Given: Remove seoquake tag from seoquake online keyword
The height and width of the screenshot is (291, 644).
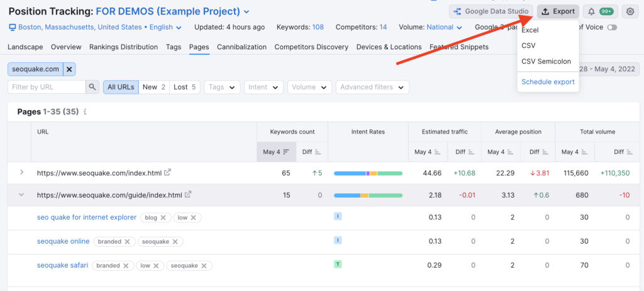Looking at the screenshot, I should [x=175, y=242].
